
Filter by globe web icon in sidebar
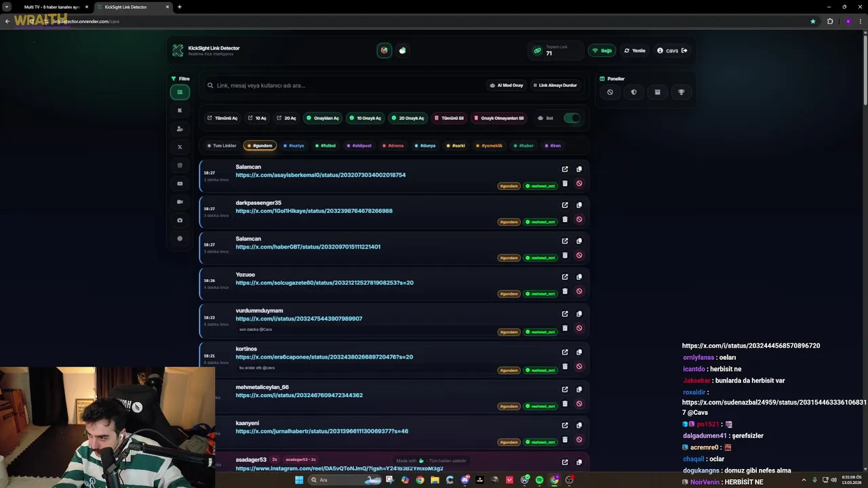180,239
